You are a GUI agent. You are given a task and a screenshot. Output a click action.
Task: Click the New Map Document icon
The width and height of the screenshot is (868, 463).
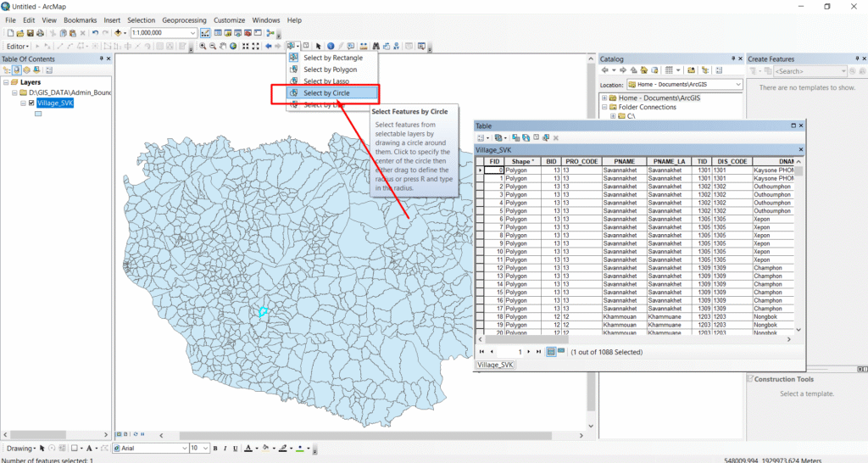pyautogui.click(x=10, y=33)
